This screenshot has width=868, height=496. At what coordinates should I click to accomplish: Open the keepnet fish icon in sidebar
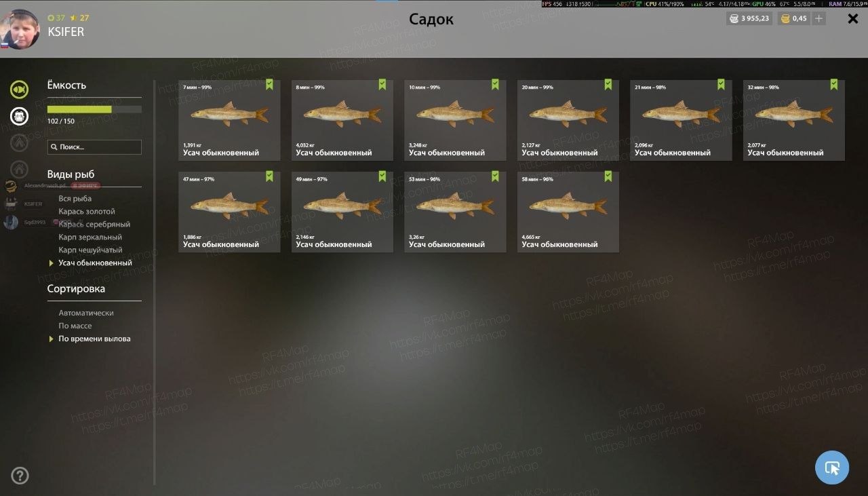19,89
